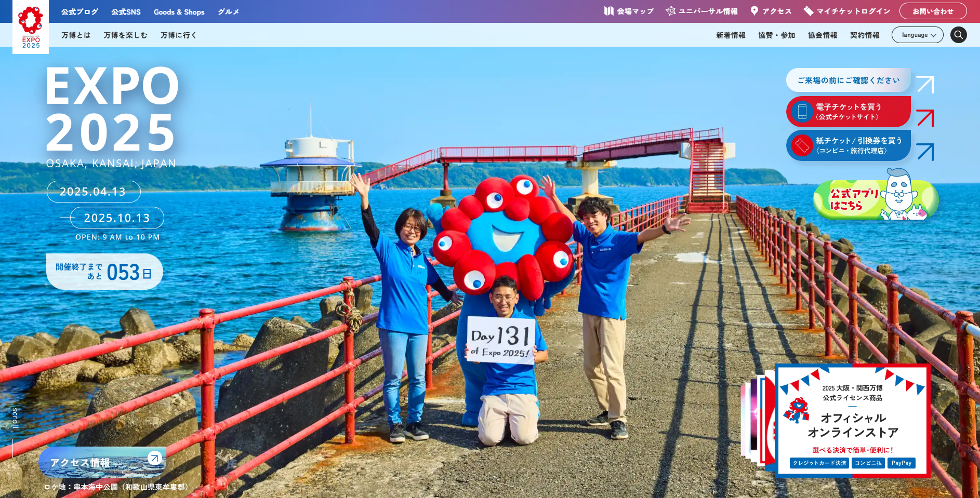Click the access (アクセス) pin icon
The height and width of the screenshot is (498, 980).
click(754, 11)
